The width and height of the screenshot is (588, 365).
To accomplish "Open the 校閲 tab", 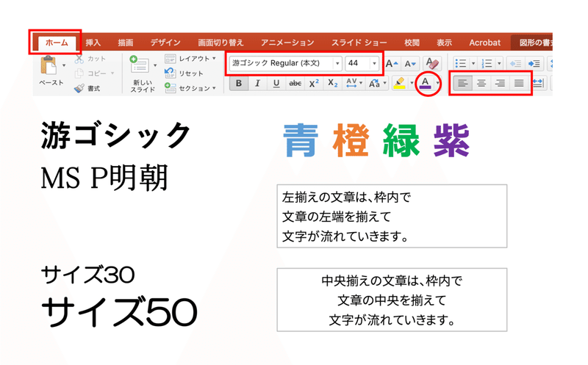I will [x=412, y=43].
